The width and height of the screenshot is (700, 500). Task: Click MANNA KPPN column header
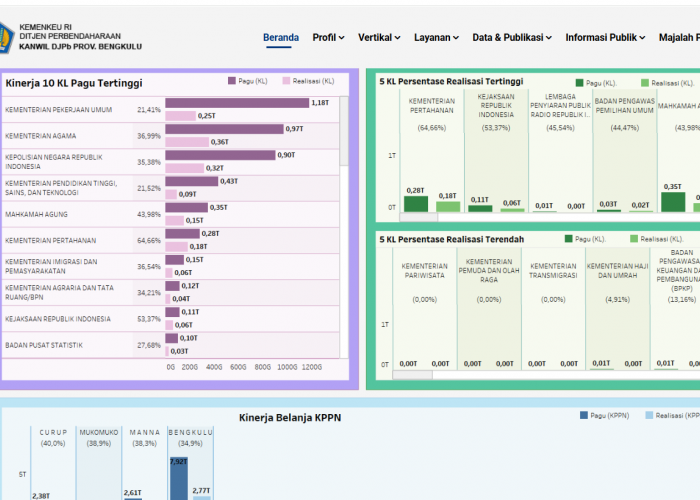145,433
